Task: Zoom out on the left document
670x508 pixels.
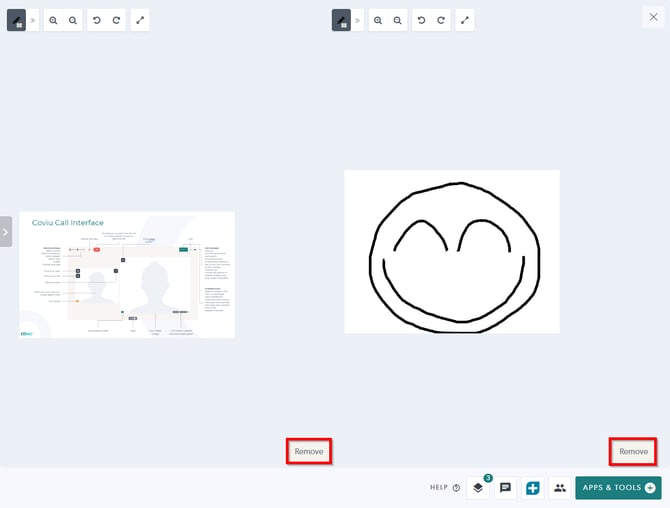Action: point(73,20)
